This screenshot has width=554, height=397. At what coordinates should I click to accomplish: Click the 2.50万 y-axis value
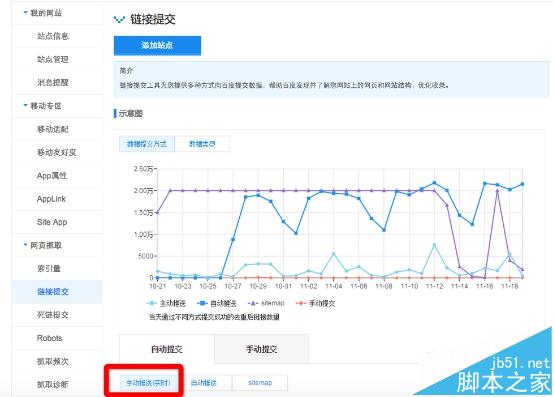[143, 169]
